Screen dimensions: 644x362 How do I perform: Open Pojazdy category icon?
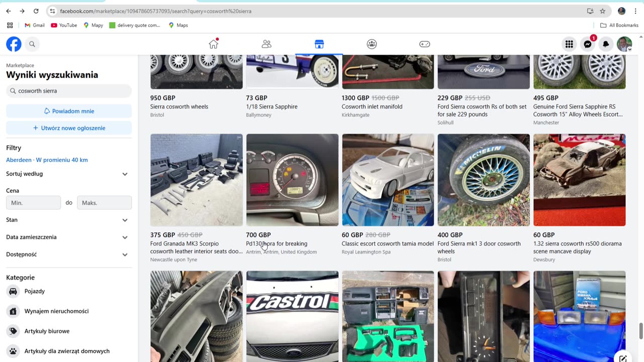[x=13, y=291]
